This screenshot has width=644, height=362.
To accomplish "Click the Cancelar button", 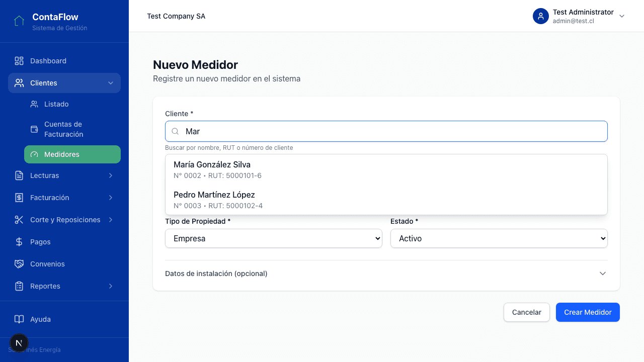I will click(x=527, y=312).
